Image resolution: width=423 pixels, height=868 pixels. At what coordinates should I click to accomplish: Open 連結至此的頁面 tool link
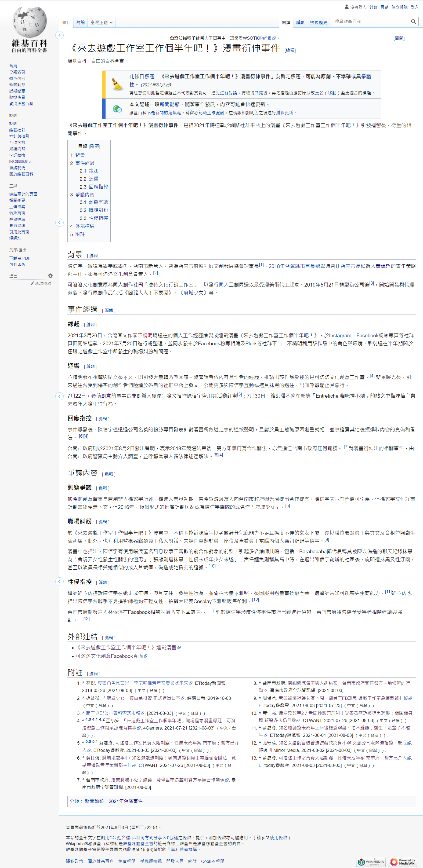[x=23, y=194]
